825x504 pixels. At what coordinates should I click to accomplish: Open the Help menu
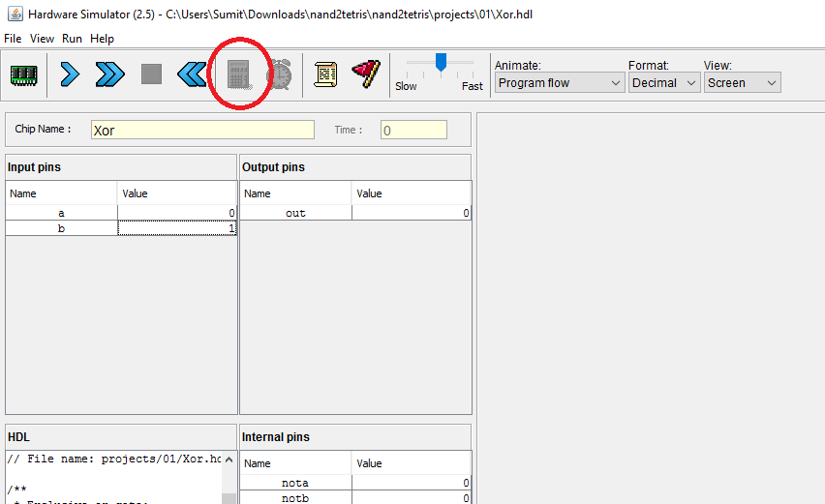coord(102,39)
